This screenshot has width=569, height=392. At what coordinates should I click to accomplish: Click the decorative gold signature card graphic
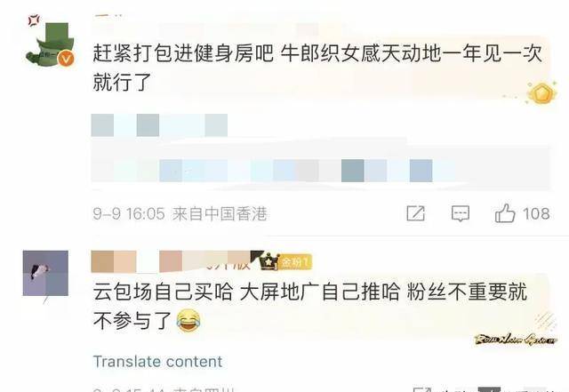click(x=516, y=340)
